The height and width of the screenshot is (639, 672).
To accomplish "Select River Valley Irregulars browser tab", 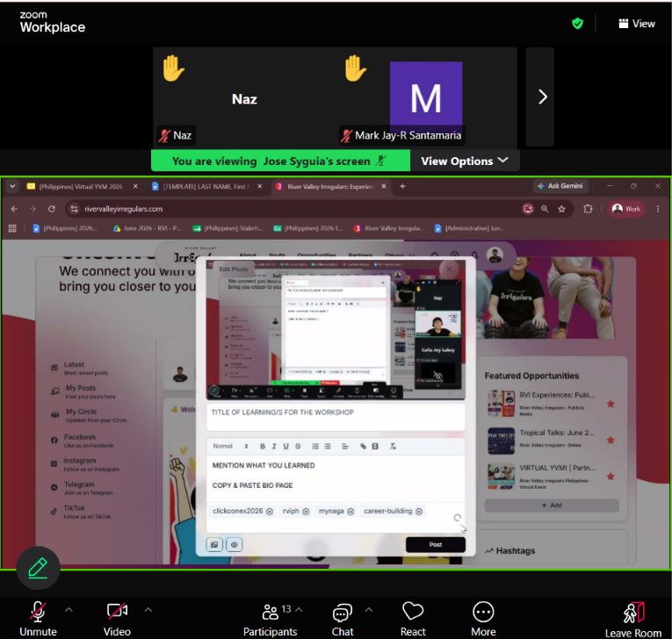I will coord(330,186).
